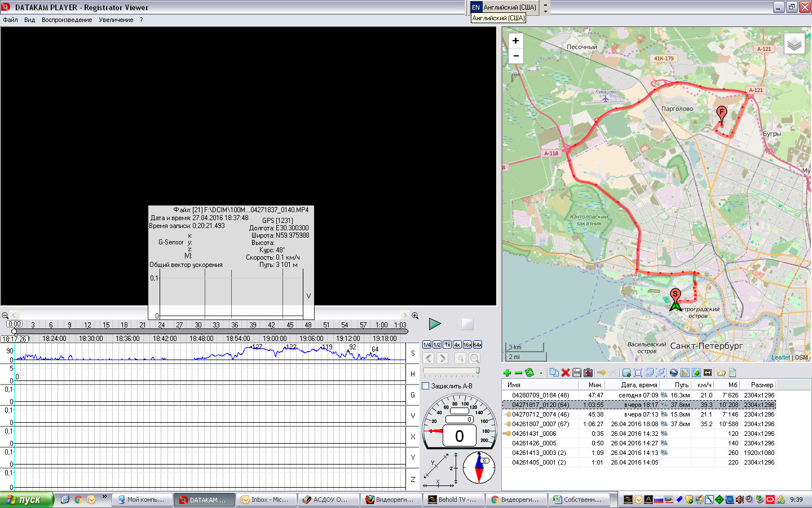Viewport: 812px width, 508px height.
Task: Click the red X delete icon in file toolbar
Action: point(566,373)
